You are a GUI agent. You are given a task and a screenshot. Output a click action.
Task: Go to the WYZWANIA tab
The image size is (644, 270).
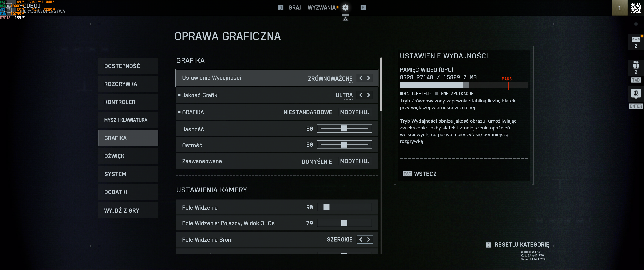321,7
